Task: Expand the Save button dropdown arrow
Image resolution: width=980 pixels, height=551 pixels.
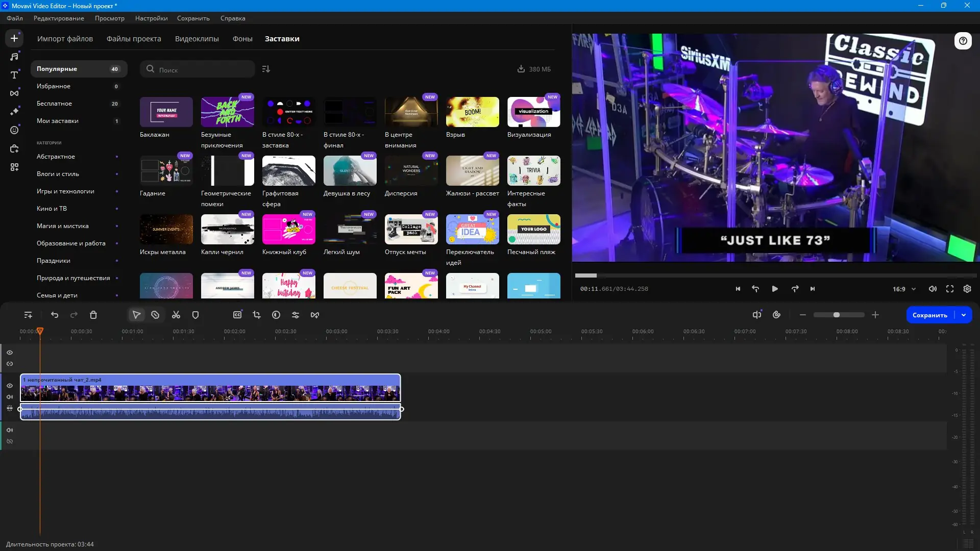Action: (x=964, y=315)
